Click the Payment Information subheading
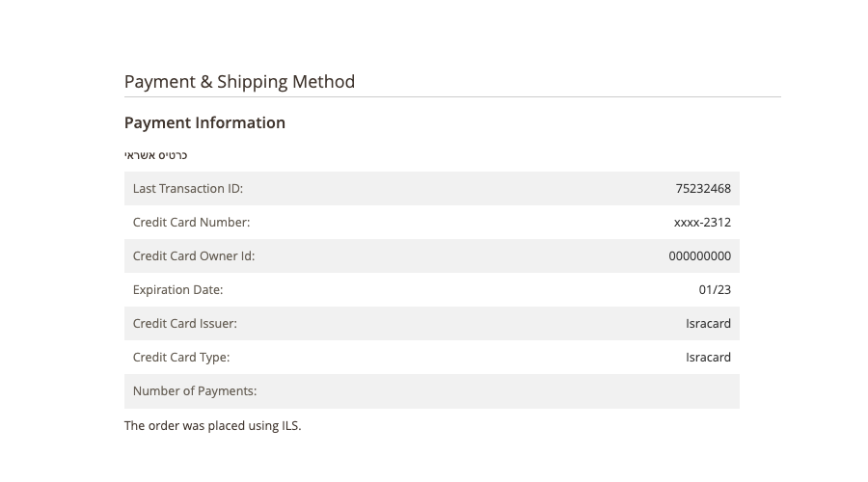The width and height of the screenshot is (868, 482). 204,122
